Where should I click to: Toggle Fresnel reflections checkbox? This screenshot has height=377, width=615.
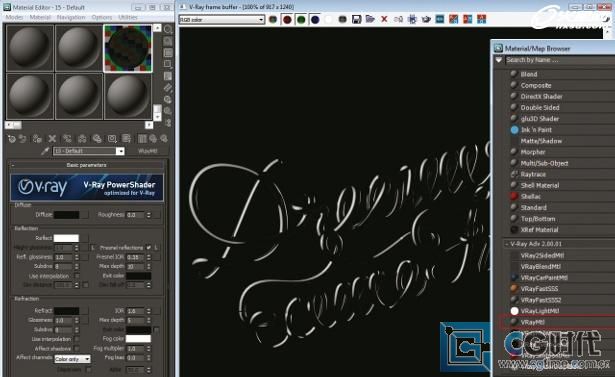click(x=149, y=248)
